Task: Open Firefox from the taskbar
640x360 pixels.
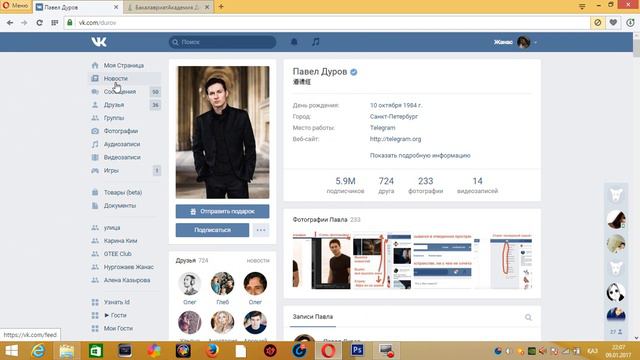Action: [212, 350]
